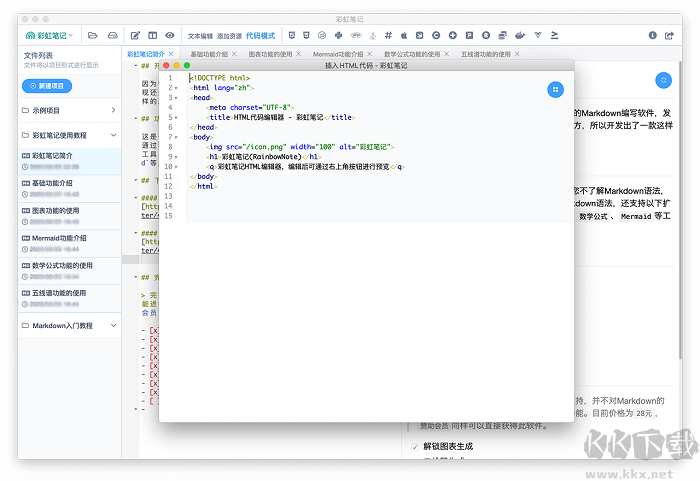
Task: Toggle the 解锁图表生成 checkbox
Action: click(415, 446)
